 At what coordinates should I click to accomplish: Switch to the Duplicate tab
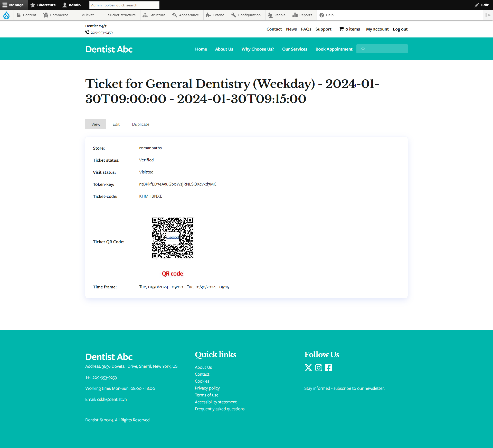pyautogui.click(x=141, y=124)
